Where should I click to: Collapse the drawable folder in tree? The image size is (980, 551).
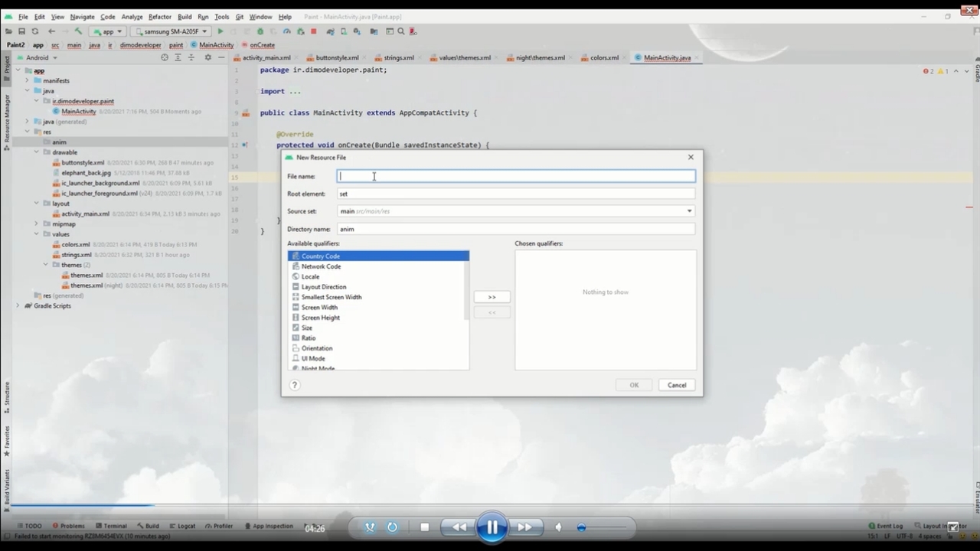36,152
